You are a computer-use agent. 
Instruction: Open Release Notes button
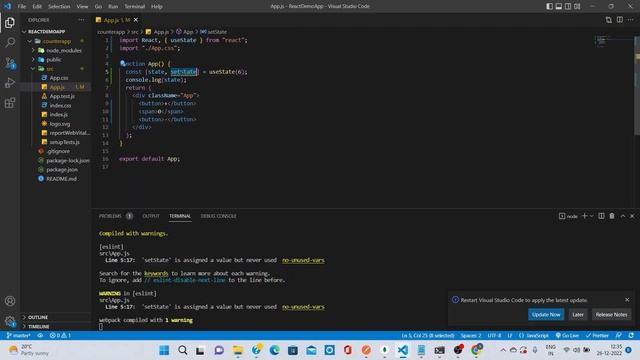(x=611, y=314)
